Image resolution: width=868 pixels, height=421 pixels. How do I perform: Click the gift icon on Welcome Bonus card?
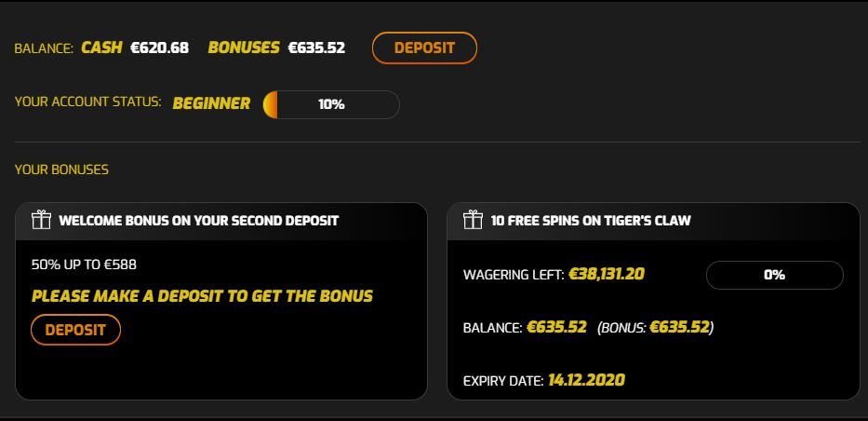click(x=41, y=220)
